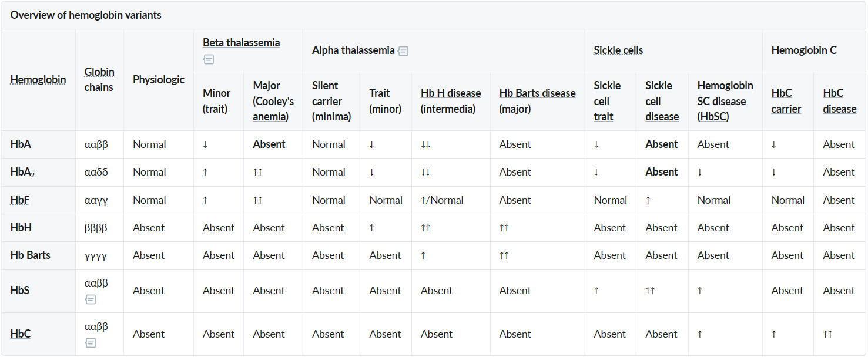The height and width of the screenshot is (357, 868).
Task: Click the Overview of hemoglobin variants title
Action: (x=86, y=15)
